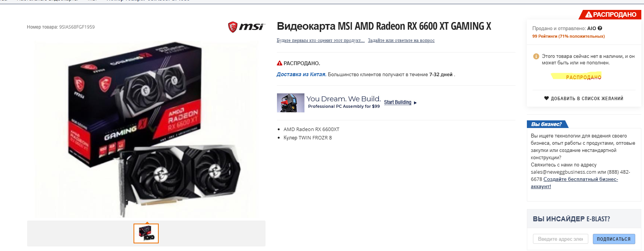Image resolution: width=644 pixels, height=251 pixels.
Task: Click the arrow next to Start Building
Action: (415, 103)
